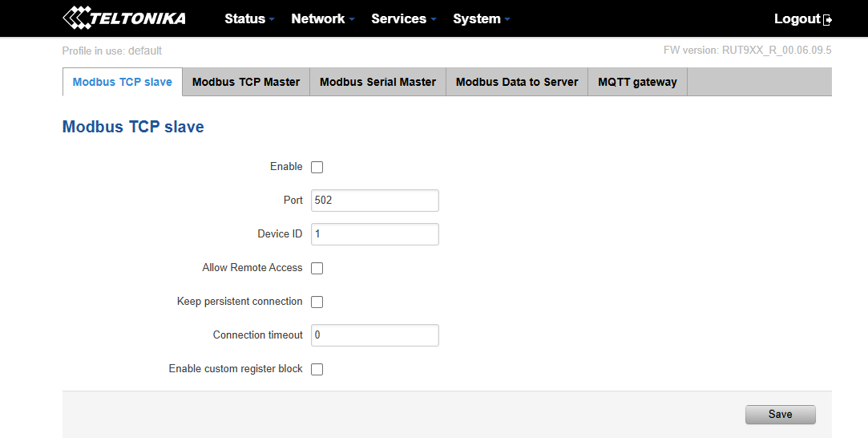The width and height of the screenshot is (868, 438).
Task: Click the Logout exit icon
Action: [x=828, y=20]
